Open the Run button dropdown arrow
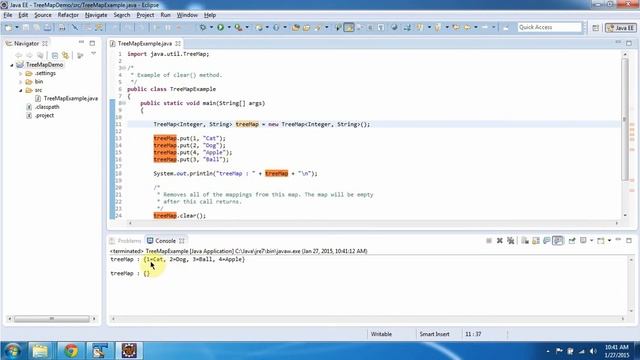Image resolution: width=640 pixels, height=360 pixels. click(229, 27)
